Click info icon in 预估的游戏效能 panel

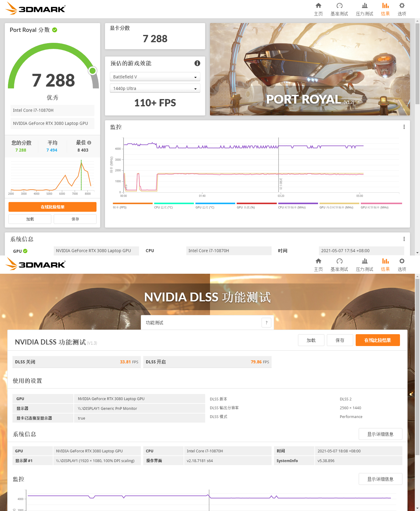(x=197, y=63)
